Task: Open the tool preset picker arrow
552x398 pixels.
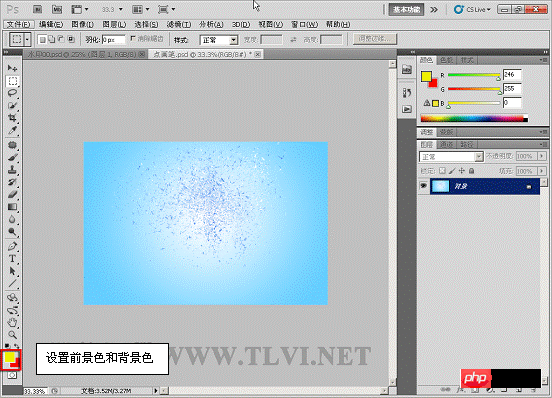Action: [27, 39]
